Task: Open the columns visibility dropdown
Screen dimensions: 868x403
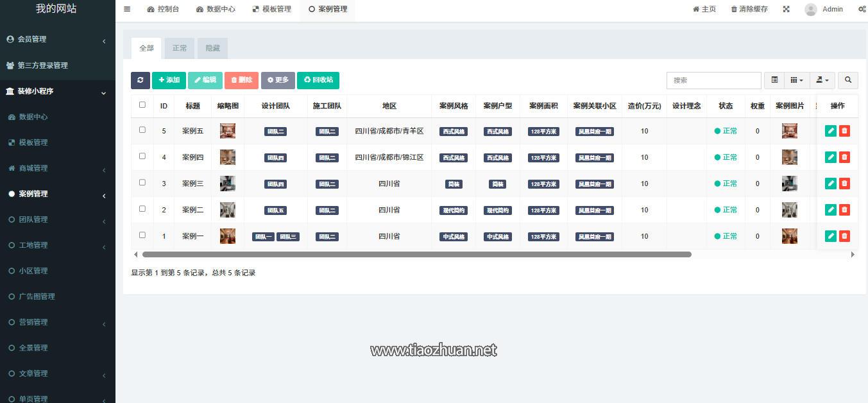Action: point(797,80)
